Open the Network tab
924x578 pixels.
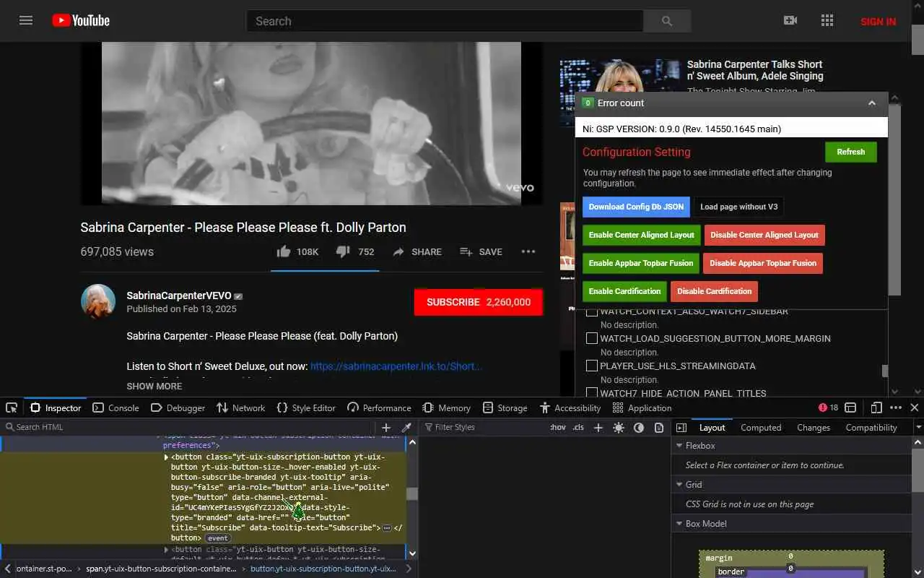coord(240,407)
